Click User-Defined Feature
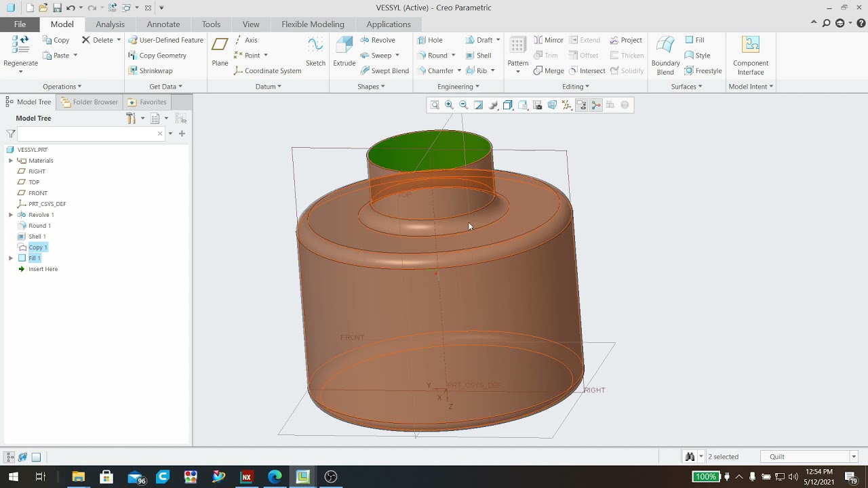Screen dimensions: 868x488 click(x=166, y=40)
